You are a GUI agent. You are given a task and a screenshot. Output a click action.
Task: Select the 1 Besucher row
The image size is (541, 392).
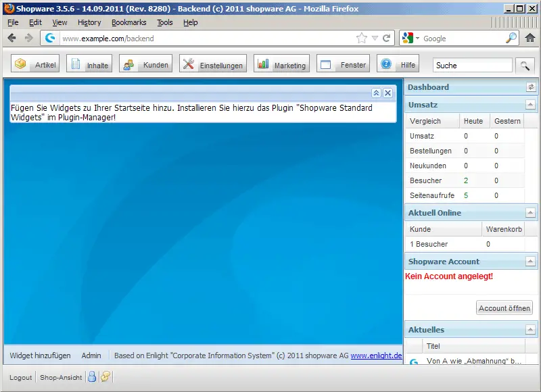coord(465,244)
